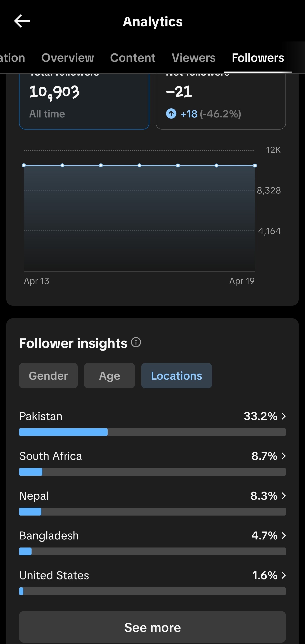Open the Viewers tab

pyautogui.click(x=193, y=58)
